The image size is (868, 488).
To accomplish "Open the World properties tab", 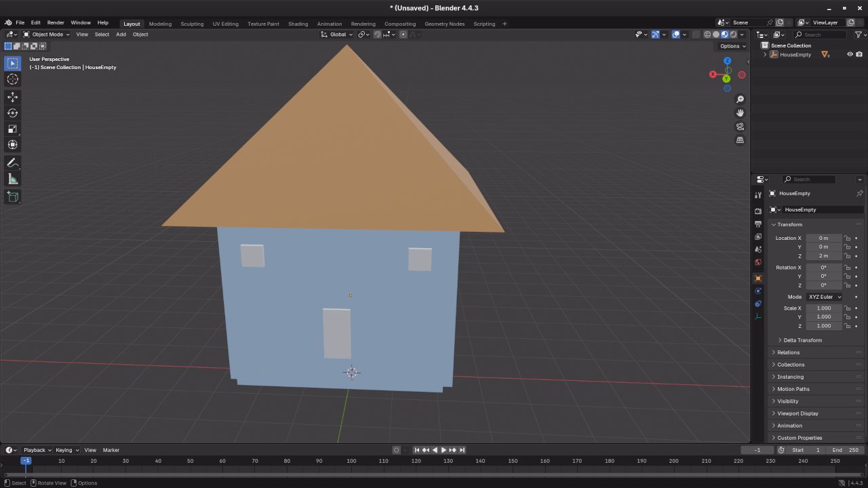I will tap(758, 262).
